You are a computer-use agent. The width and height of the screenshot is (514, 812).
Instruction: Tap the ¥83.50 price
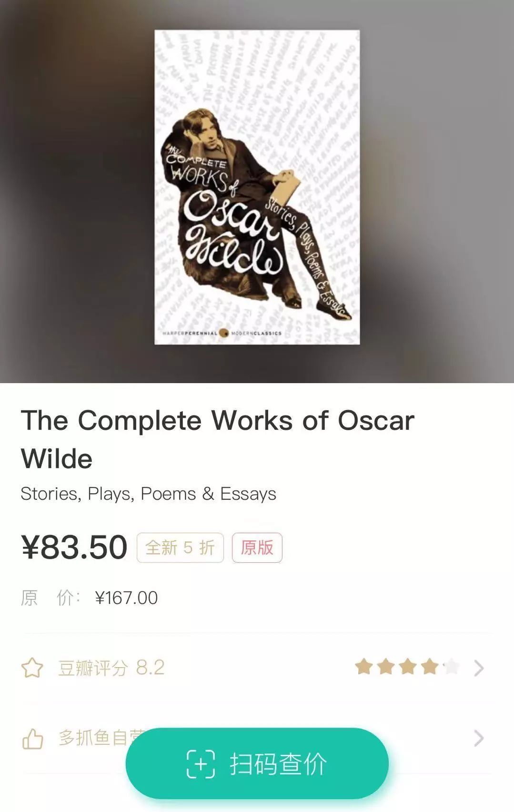tap(74, 547)
